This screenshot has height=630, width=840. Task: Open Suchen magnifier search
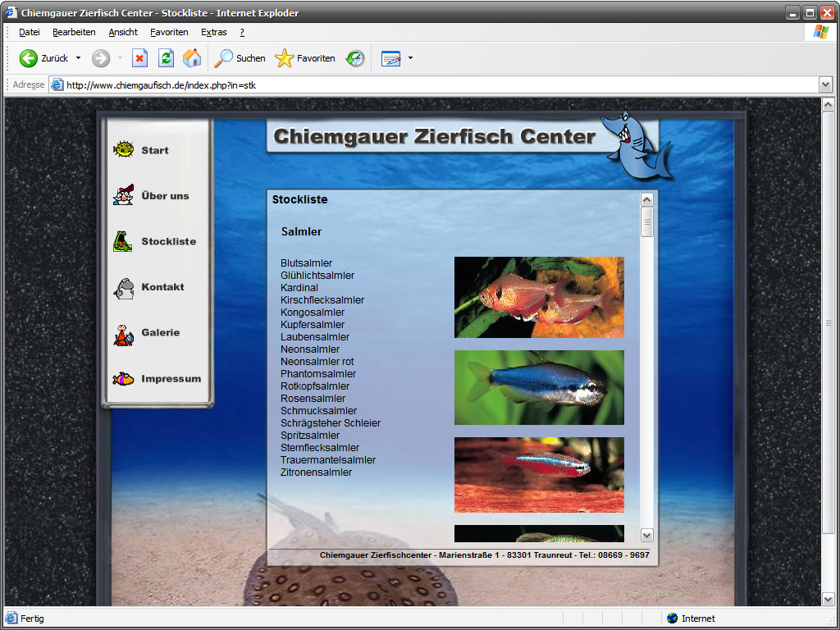[x=240, y=58]
